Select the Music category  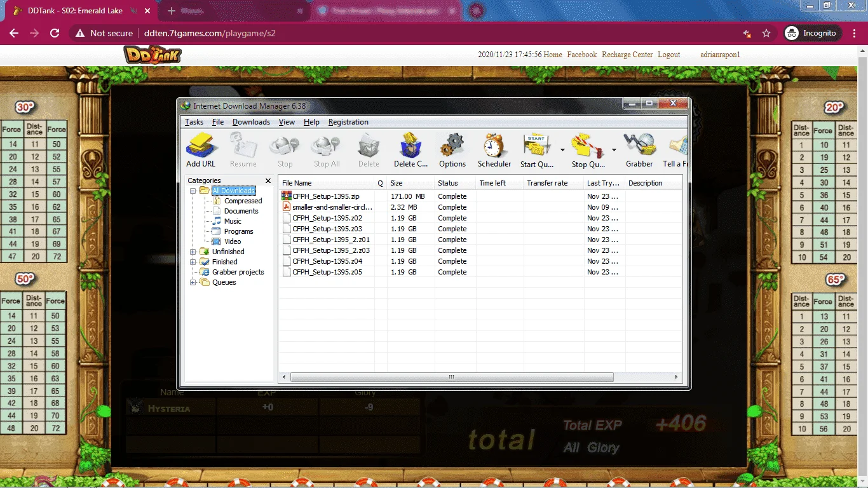pyautogui.click(x=233, y=221)
